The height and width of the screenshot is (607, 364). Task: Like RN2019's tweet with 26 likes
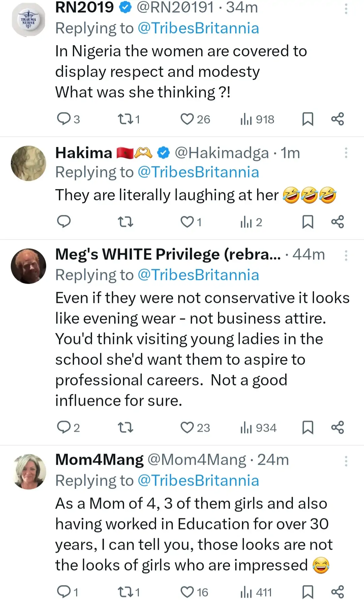(187, 119)
